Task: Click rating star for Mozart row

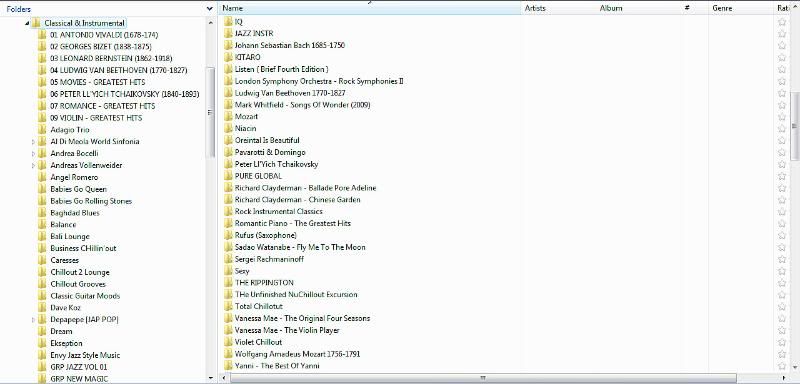Action: (782, 116)
